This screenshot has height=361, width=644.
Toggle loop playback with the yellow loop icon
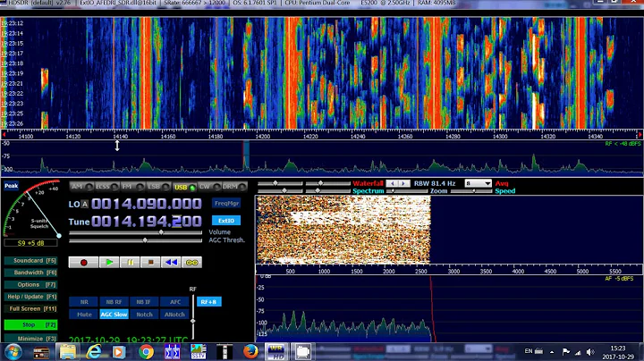(191, 263)
